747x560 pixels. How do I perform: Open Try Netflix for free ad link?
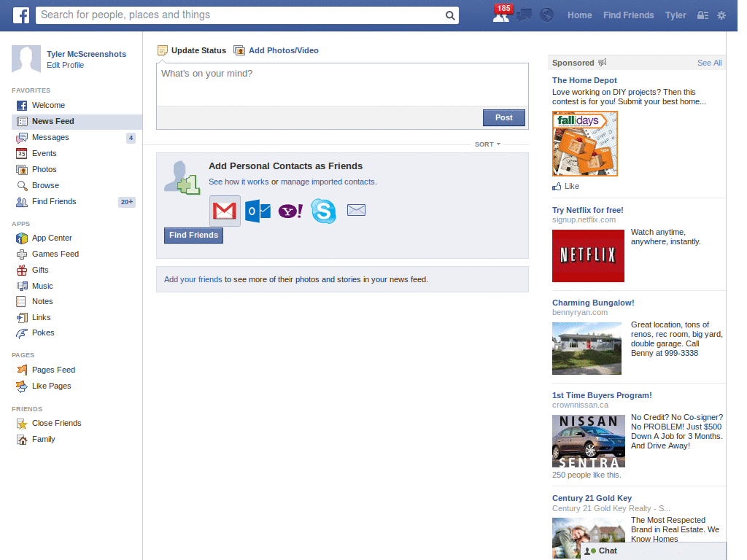(x=587, y=210)
